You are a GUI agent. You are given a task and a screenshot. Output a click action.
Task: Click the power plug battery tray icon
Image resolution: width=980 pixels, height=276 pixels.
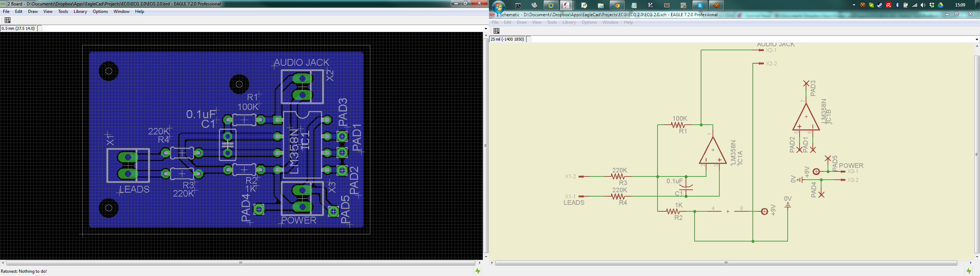click(906, 5)
